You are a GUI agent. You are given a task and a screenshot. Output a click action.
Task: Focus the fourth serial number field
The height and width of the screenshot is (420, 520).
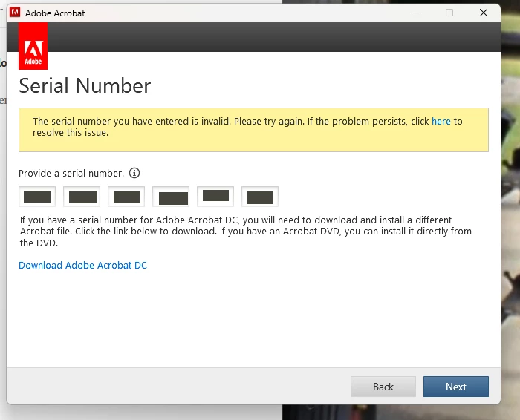point(171,197)
